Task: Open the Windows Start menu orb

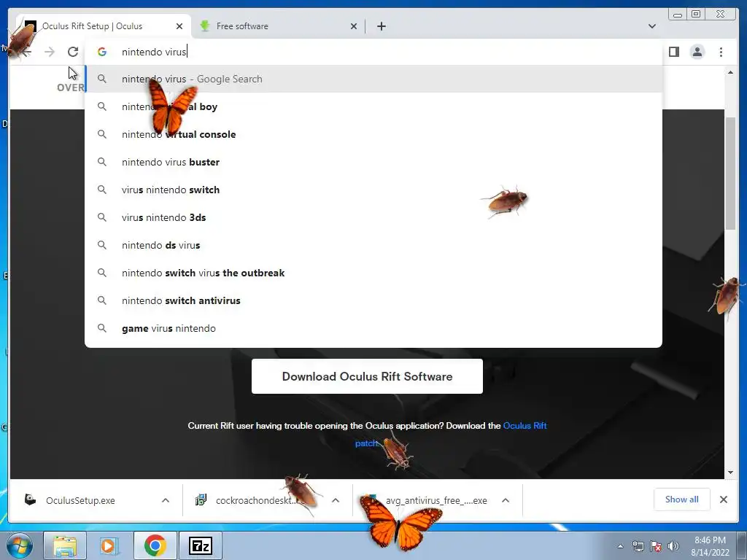Action: (x=20, y=545)
